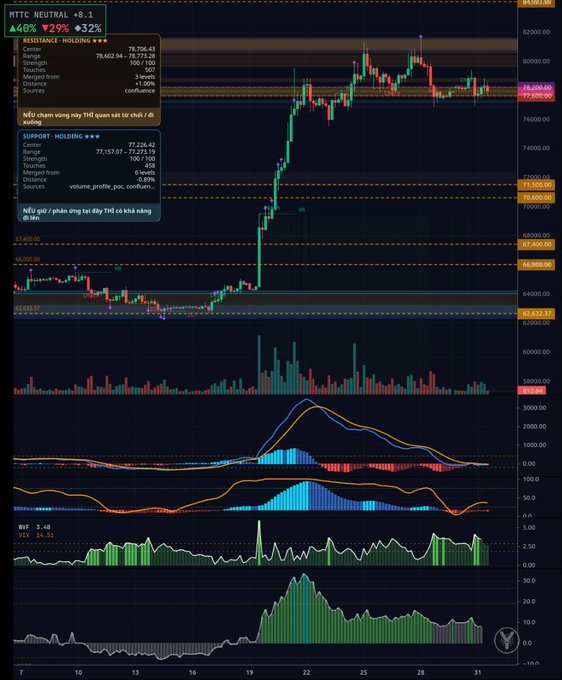Click the VIX 14.51 indicator label

[x=36, y=535]
